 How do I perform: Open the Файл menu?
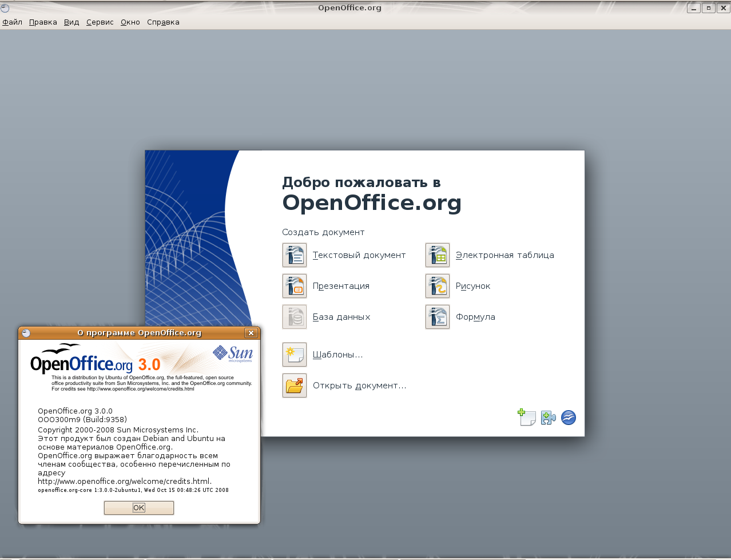click(12, 22)
